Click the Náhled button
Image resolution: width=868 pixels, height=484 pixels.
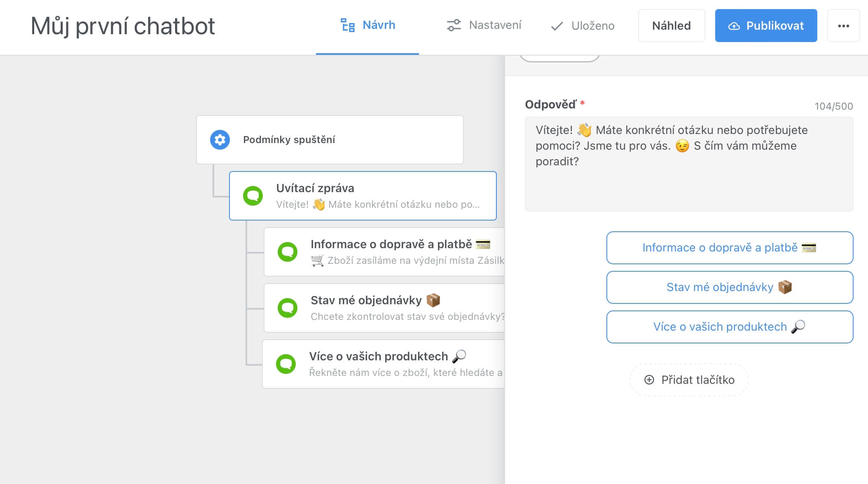tap(671, 26)
